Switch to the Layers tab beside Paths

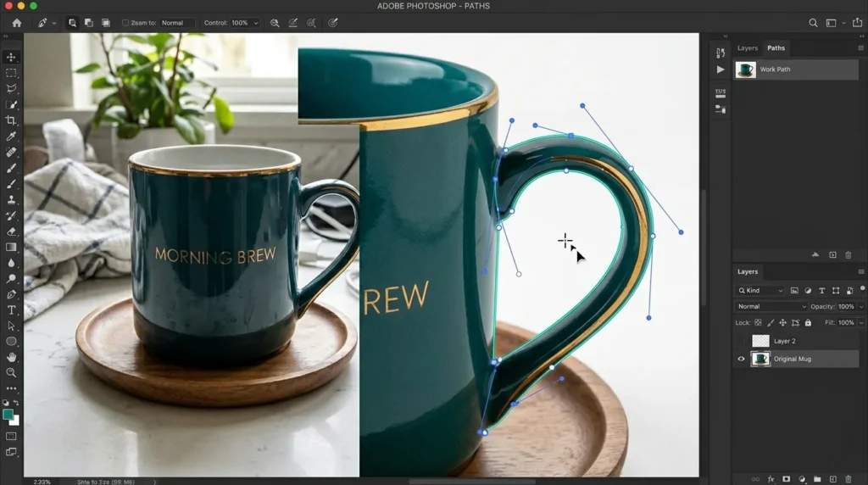[x=748, y=48]
